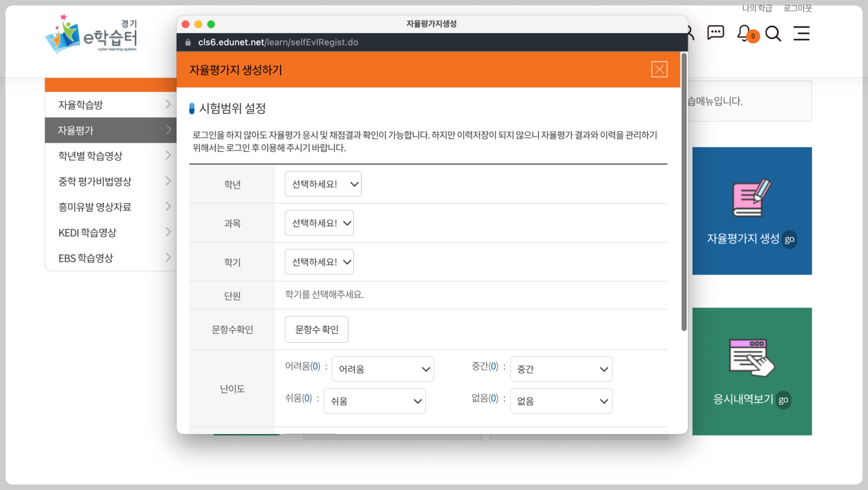Click the chat message bubble icon
This screenshot has width=868, height=490.
tap(715, 33)
